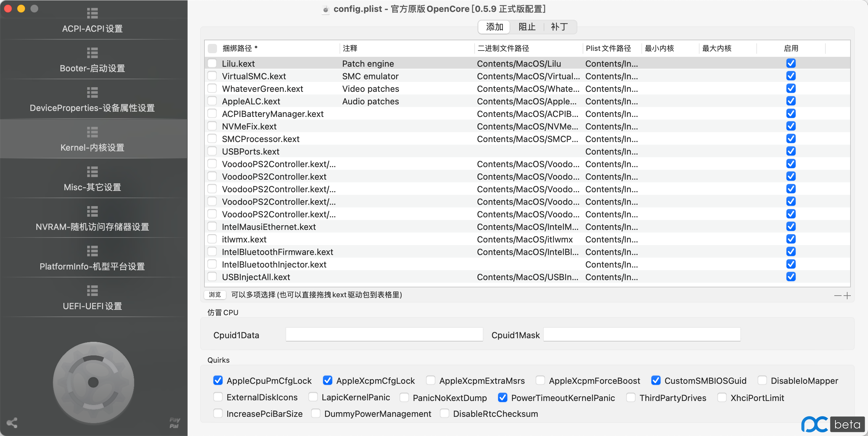Viewport: 868px width, 436px height.
Task: Open the DeviceProperties section list icon
Action: [x=92, y=92]
